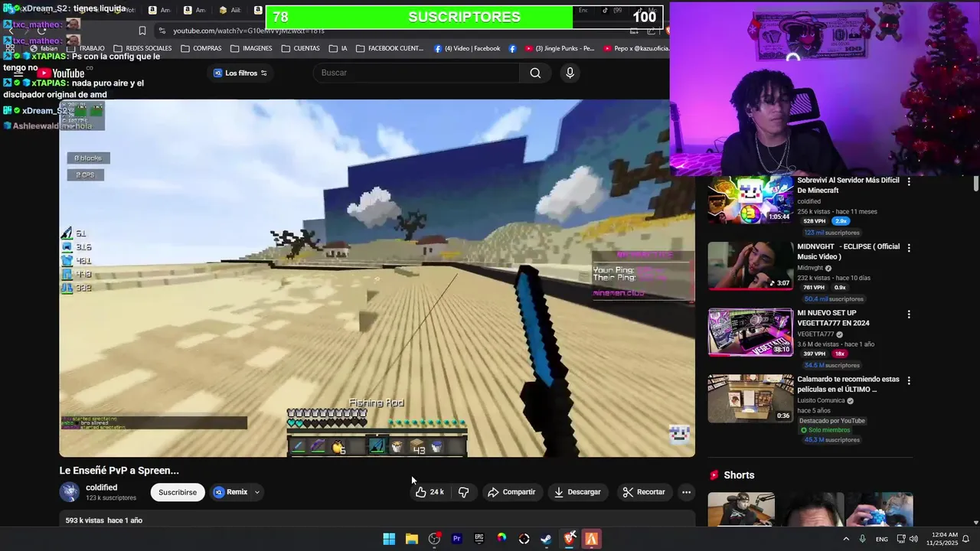Show hidden system tray icons chevron
The image size is (980, 551).
(x=846, y=539)
